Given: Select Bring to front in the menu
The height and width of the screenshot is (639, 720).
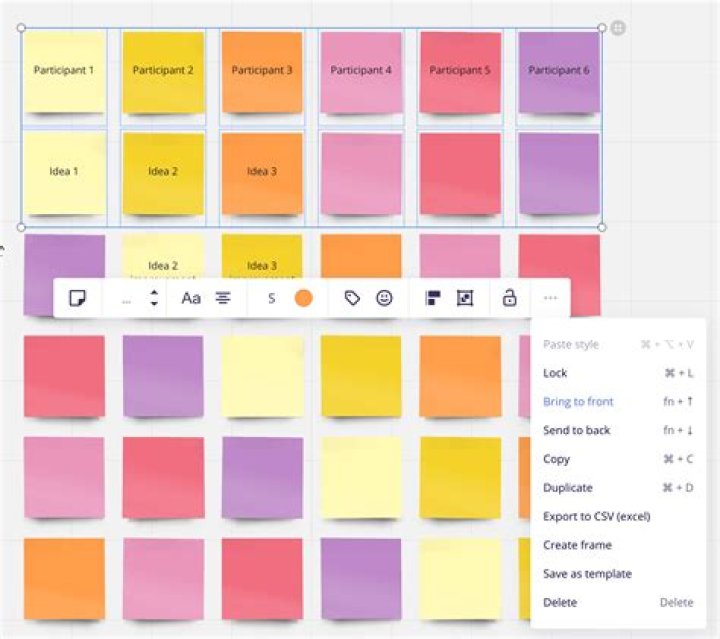Looking at the screenshot, I should (x=618, y=402).
